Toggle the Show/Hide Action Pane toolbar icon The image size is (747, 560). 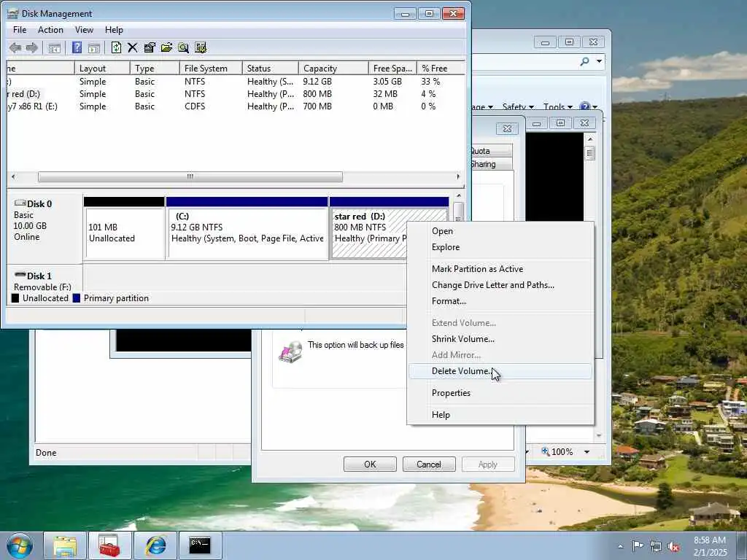[x=94, y=47]
